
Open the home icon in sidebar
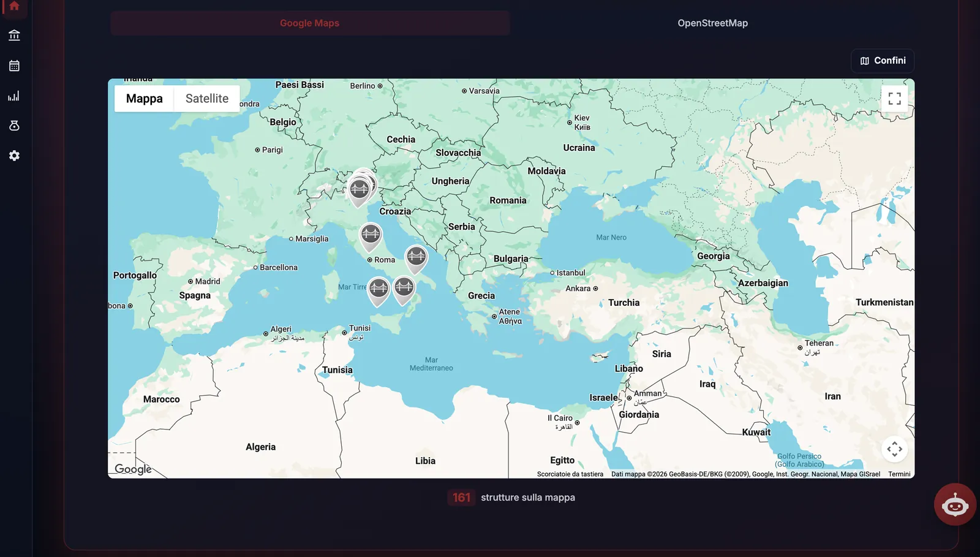coord(14,6)
